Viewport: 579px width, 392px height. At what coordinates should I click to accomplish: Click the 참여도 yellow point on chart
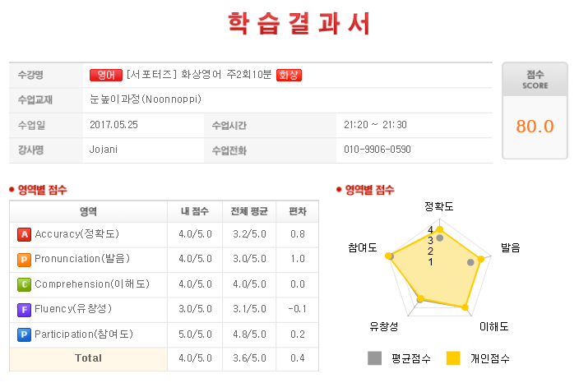coord(388,256)
